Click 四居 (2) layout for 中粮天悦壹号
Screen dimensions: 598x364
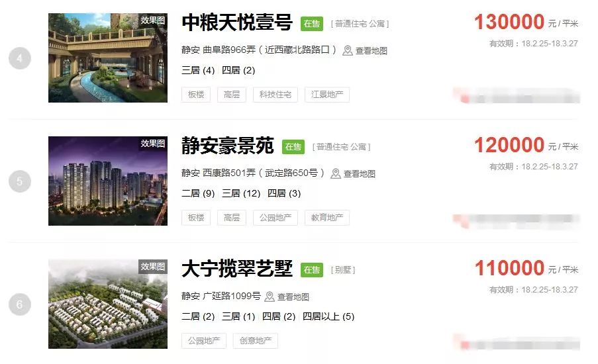[238, 70]
